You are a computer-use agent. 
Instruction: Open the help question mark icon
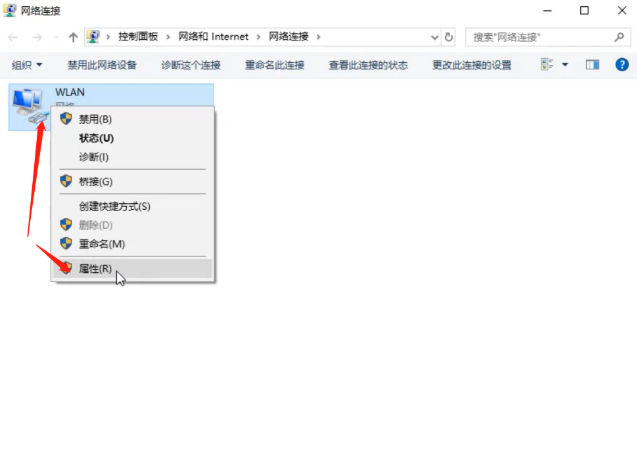pos(620,65)
